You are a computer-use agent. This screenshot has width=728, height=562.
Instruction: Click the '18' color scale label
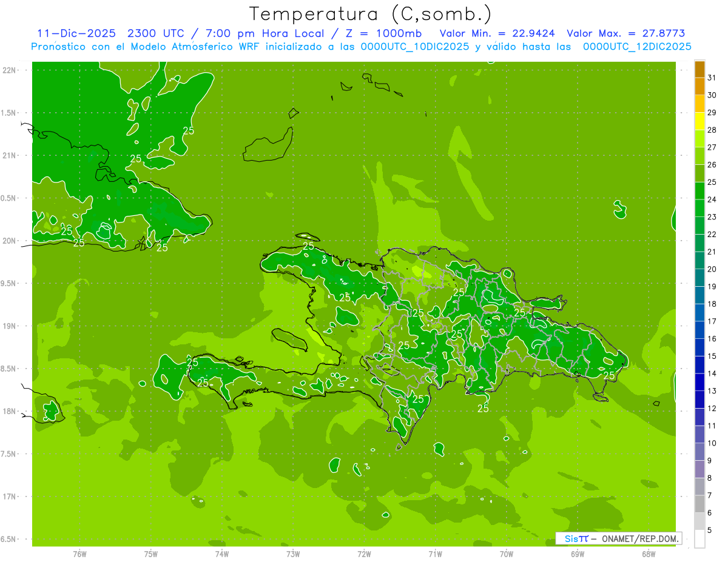tap(712, 304)
